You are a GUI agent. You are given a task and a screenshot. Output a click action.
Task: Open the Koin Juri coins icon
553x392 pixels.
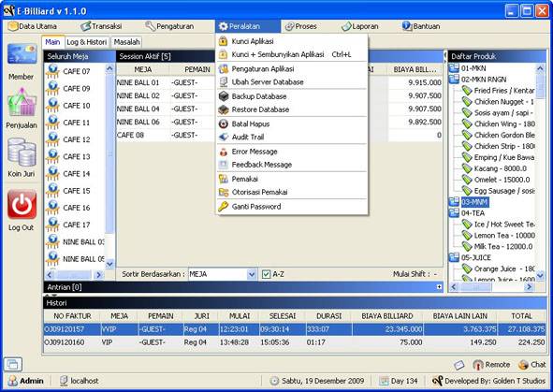click(x=22, y=152)
